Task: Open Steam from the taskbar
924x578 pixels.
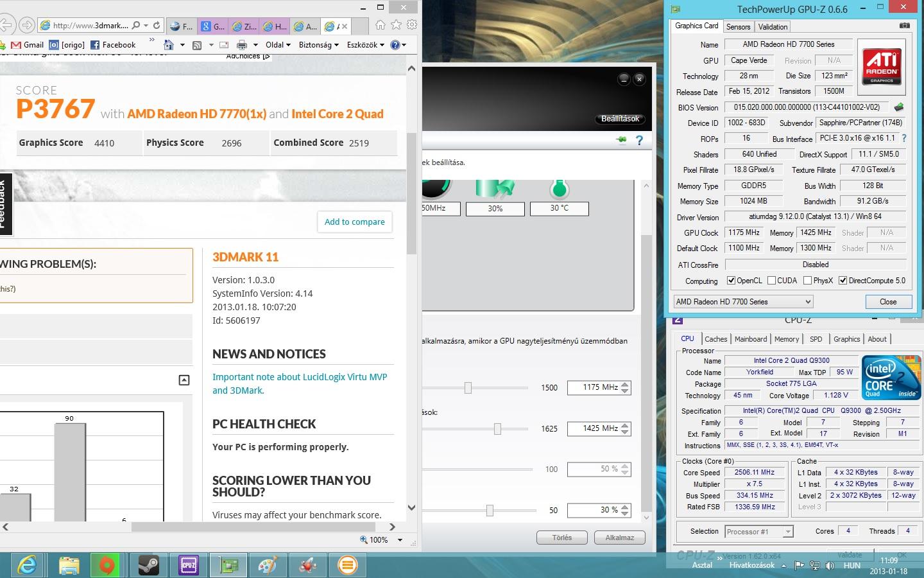Action: (x=148, y=565)
